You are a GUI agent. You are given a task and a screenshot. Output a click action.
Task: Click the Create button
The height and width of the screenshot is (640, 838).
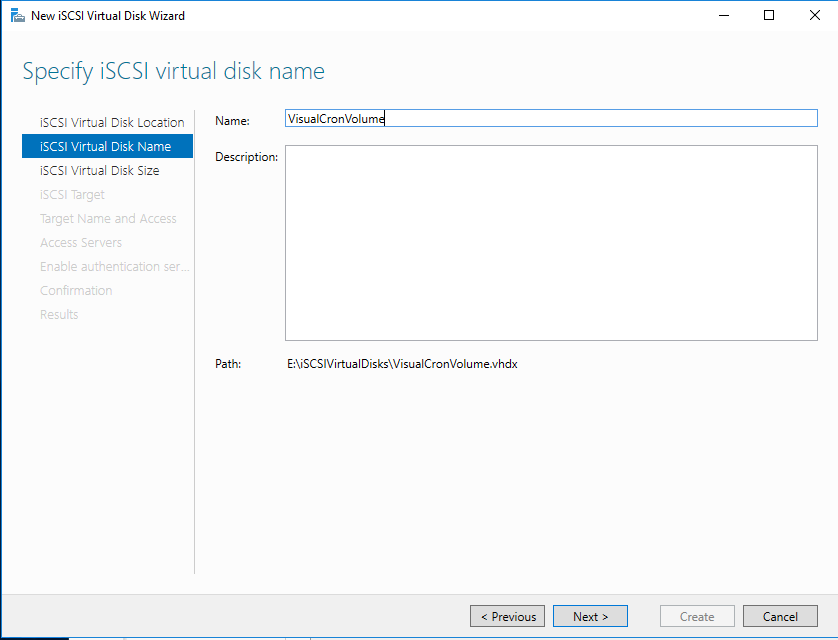(x=697, y=617)
